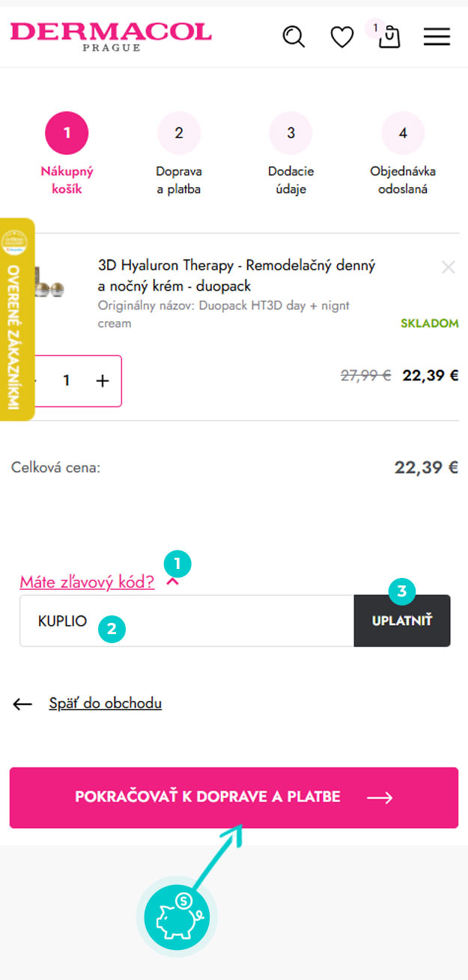Increase quantity with the plus button
This screenshot has width=468, height=980.
pyautogui.click(x=103, y=380)
